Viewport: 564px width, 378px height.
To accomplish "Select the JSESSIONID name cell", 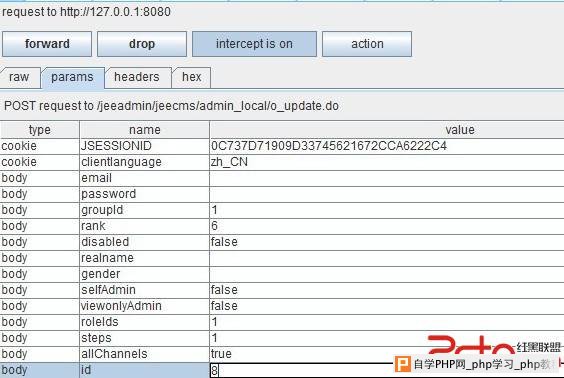I will click(x=144, y=146).
